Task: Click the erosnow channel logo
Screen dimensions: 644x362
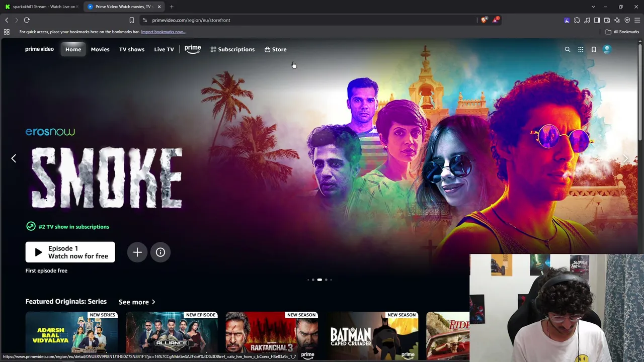Action: tap(50, 132)
